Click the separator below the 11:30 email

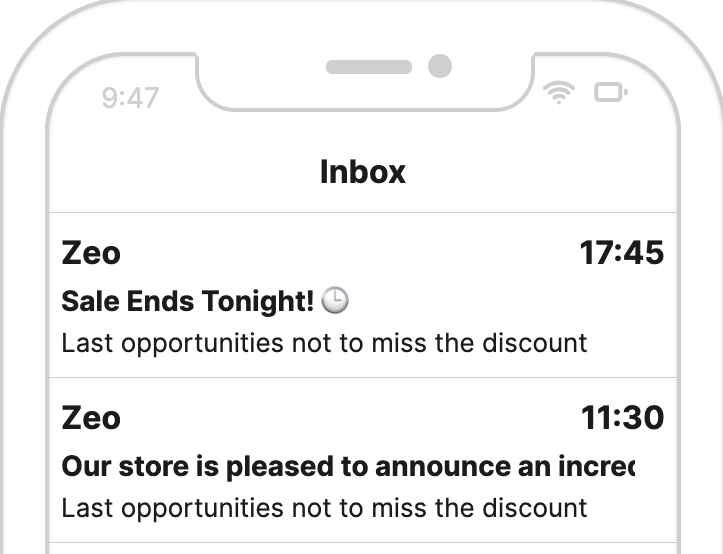click(x=363, y=542)
